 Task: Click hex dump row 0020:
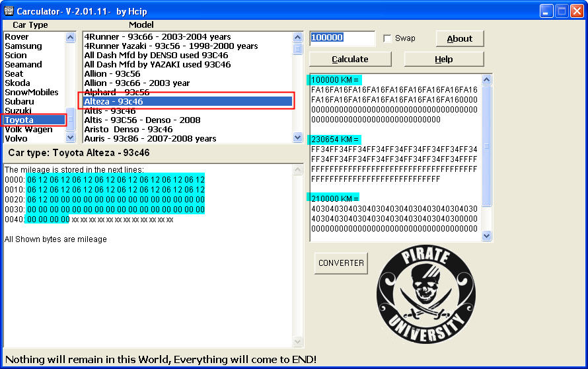[x=104, y=199]
